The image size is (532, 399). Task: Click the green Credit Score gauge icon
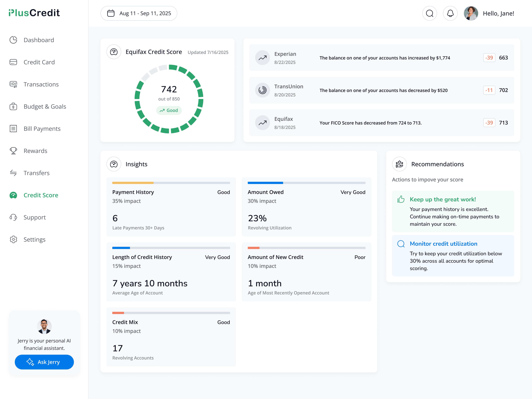(13, 195)
